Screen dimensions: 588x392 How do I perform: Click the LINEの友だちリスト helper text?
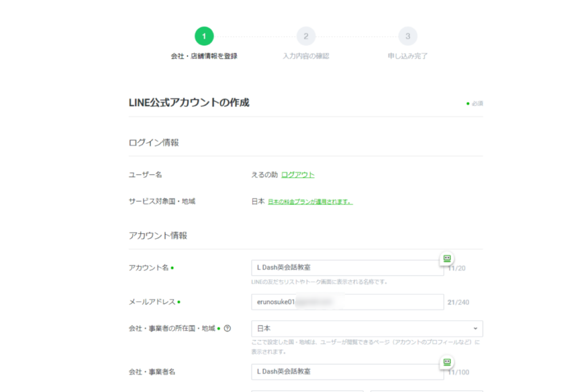319,282
